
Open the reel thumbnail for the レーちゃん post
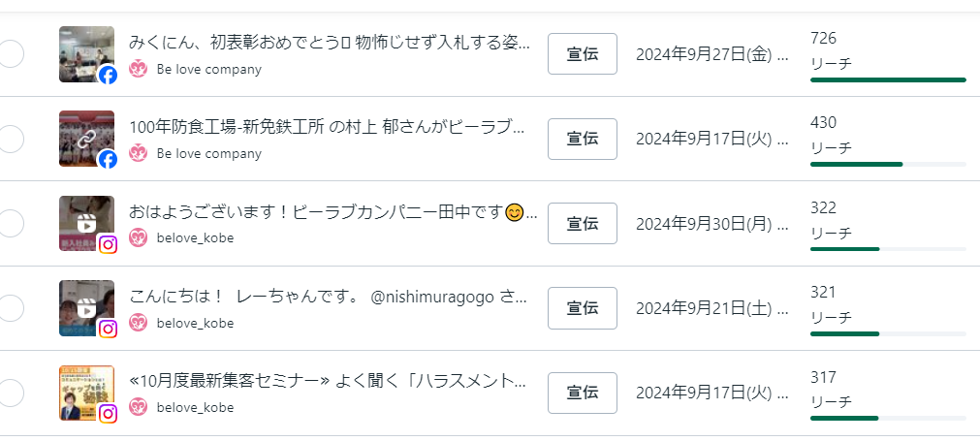point(87,308)
